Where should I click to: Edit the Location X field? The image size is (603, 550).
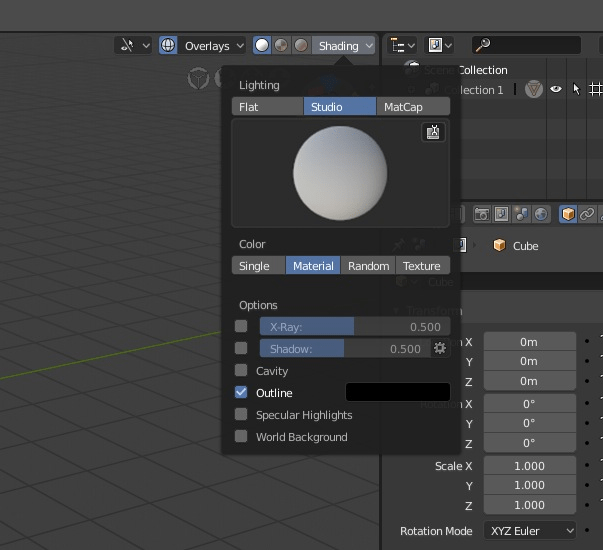(530, 342)
